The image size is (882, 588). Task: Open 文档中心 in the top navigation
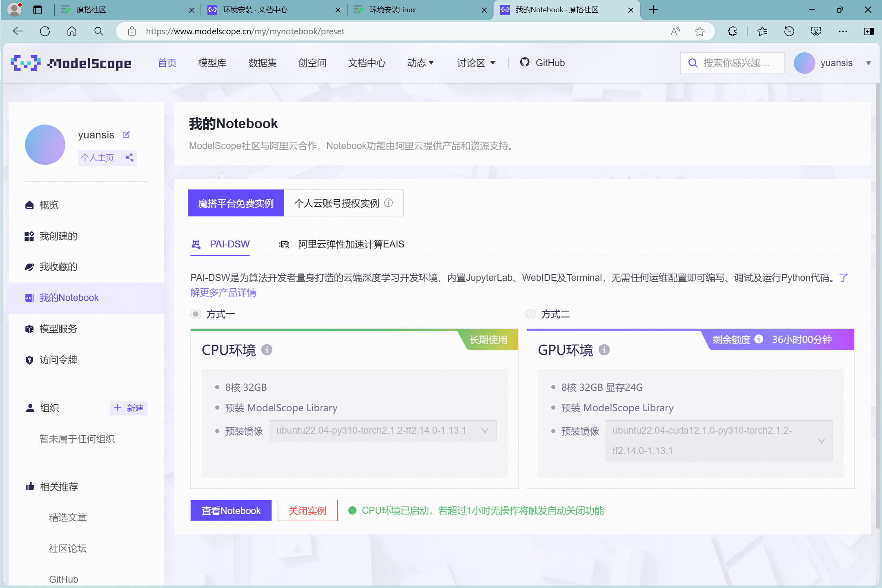tap(367, 63)
